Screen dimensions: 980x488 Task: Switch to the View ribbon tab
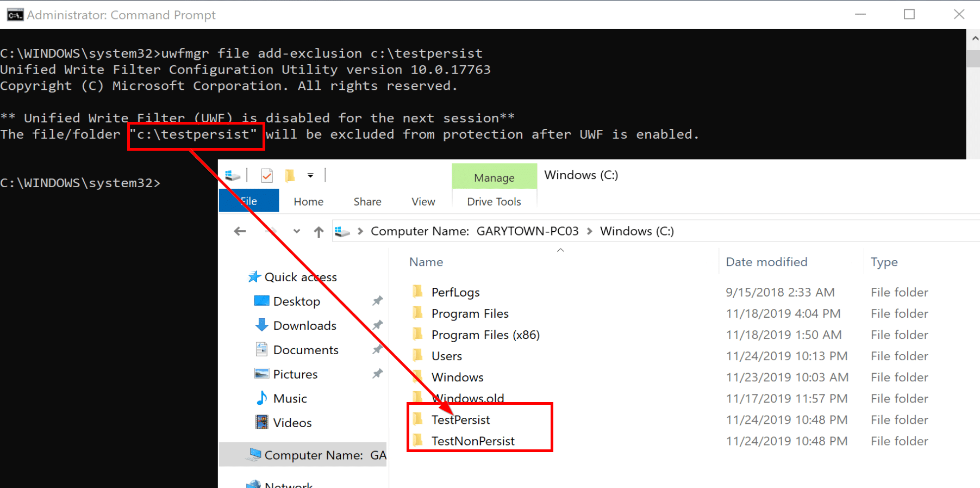pyautogui.click(x=423, y=201)
